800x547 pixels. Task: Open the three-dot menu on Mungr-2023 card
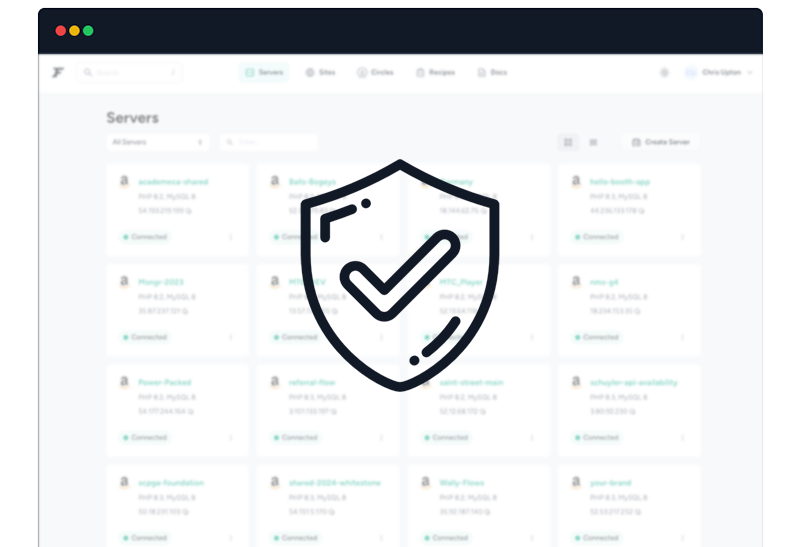231,338
